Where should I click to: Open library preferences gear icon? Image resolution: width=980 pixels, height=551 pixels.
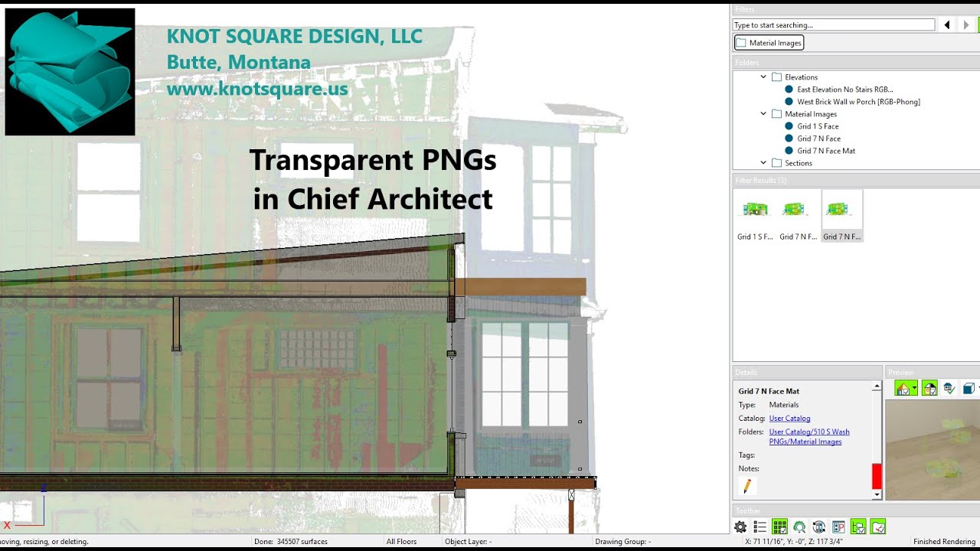point(740,527)
